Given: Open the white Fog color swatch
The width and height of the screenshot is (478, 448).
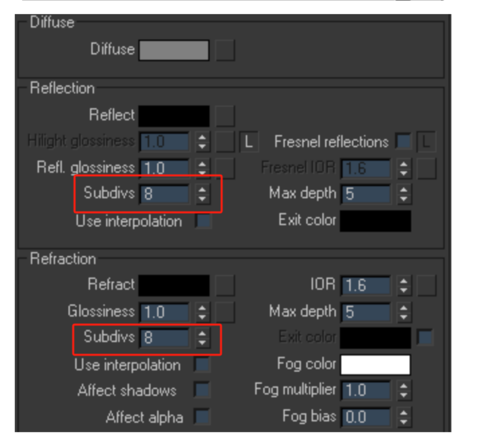Looking at the screenshot, I should tap(376, 365).
